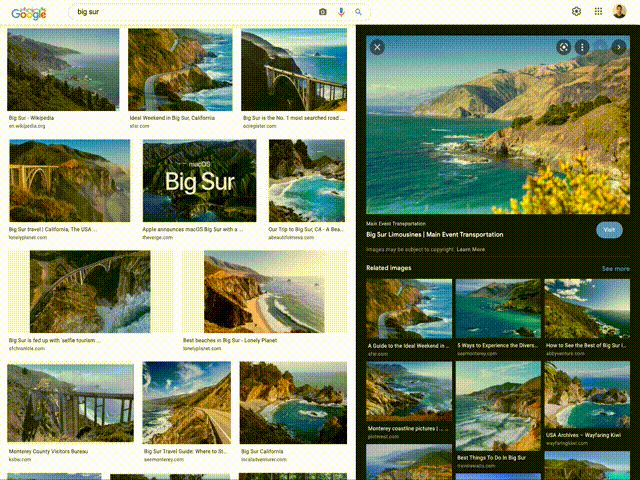
Task: Click Big Sur is the No. 1 caption
Action: [293, 118]
